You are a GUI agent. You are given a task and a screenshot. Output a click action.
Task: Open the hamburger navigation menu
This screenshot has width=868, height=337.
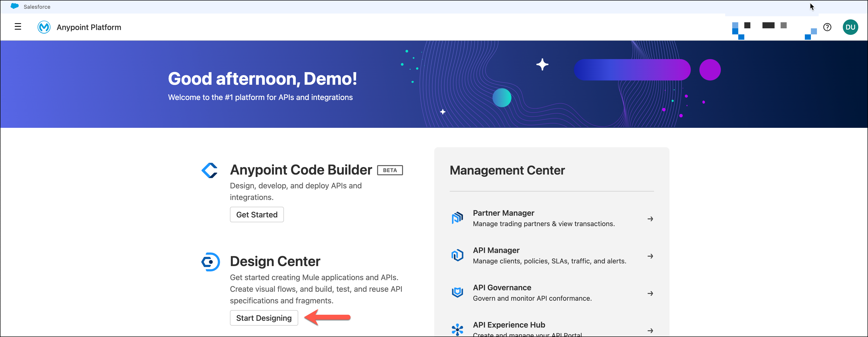18,27
